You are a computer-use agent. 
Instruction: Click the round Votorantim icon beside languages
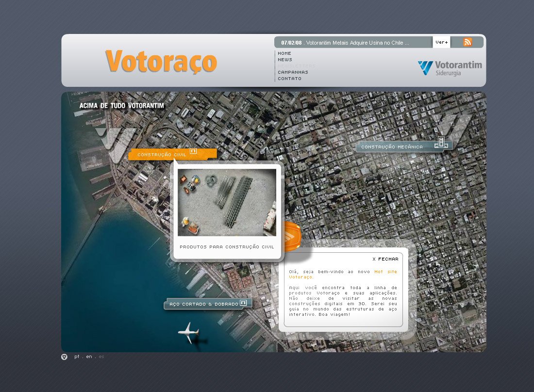[x=65, y=357]
